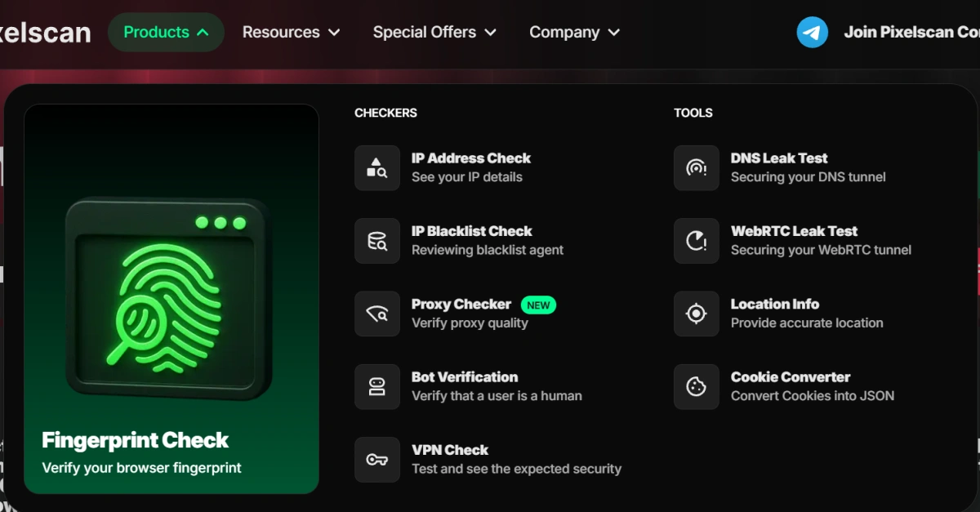
Task: Expand the Special Offers dropdown
Action: 434,33
